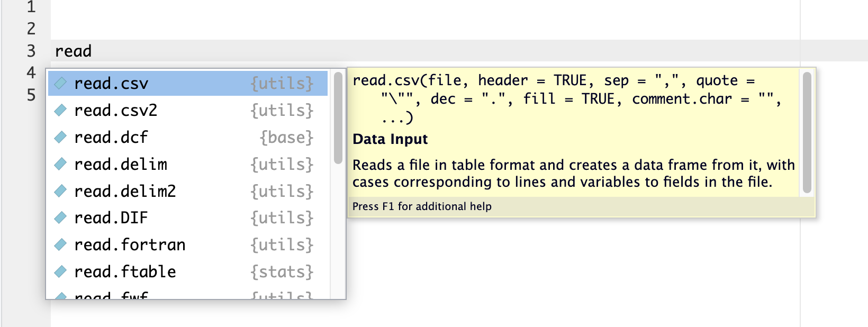Place cursor after 'read' on line 3
Screen dimensions: 868x327
click(x=93, y=51)
